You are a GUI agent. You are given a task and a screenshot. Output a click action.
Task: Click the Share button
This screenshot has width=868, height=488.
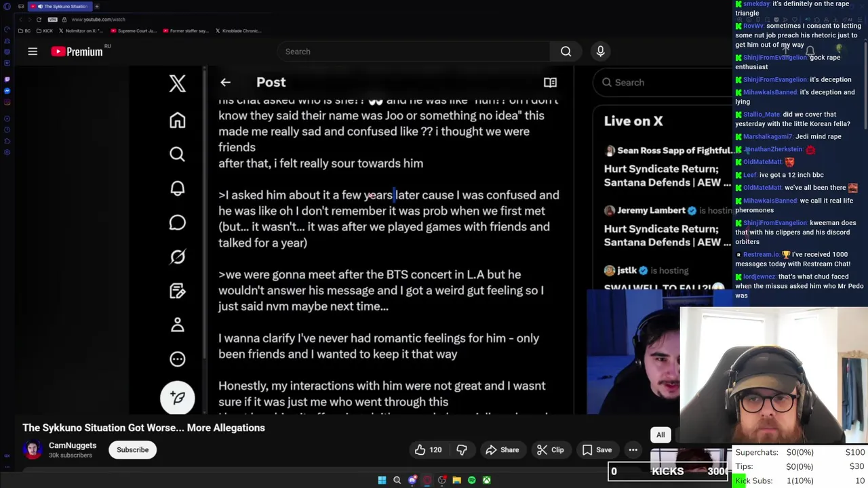pyautogui.click(x=502, y=450)
